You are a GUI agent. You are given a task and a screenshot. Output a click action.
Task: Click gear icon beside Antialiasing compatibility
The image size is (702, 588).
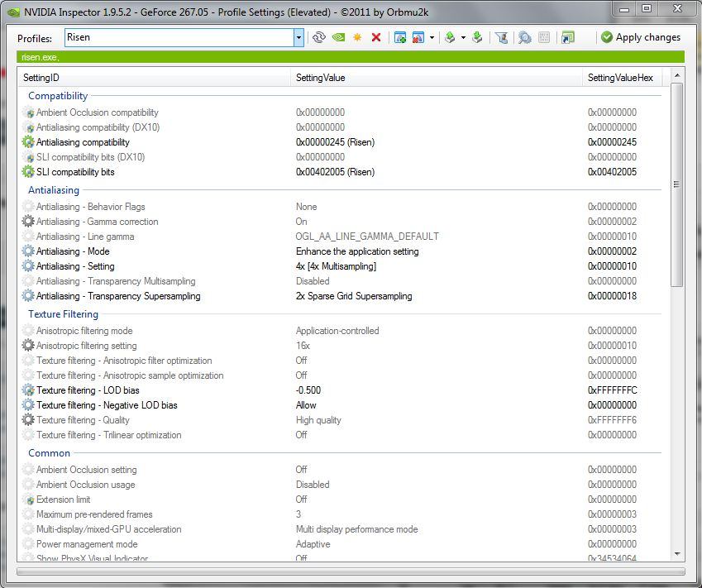28,142
